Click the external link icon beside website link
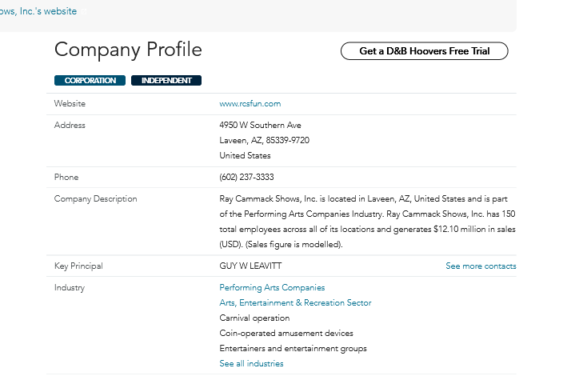587x392 pixels. 84,12
